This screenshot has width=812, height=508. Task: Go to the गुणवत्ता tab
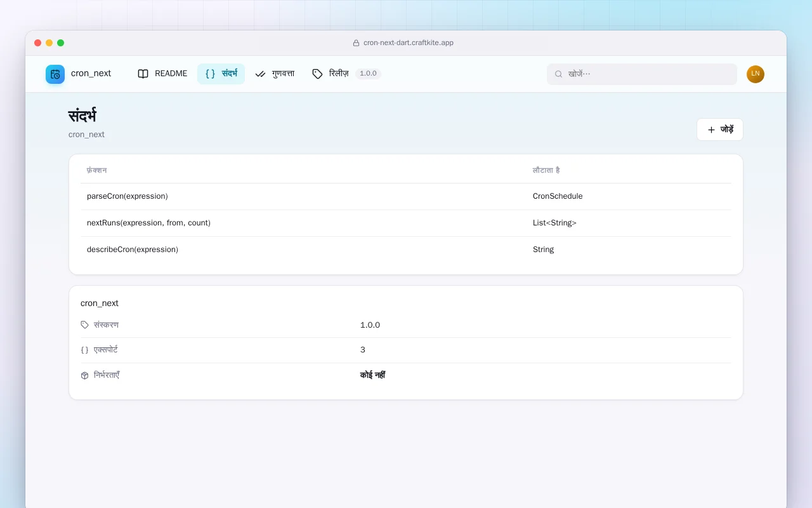click(x=275, y=74)
